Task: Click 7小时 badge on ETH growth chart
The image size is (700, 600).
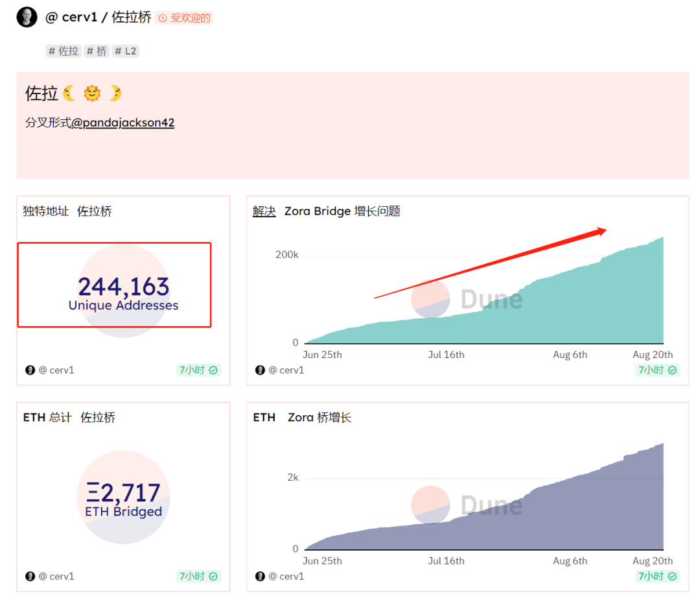Action: click(657, 576)
